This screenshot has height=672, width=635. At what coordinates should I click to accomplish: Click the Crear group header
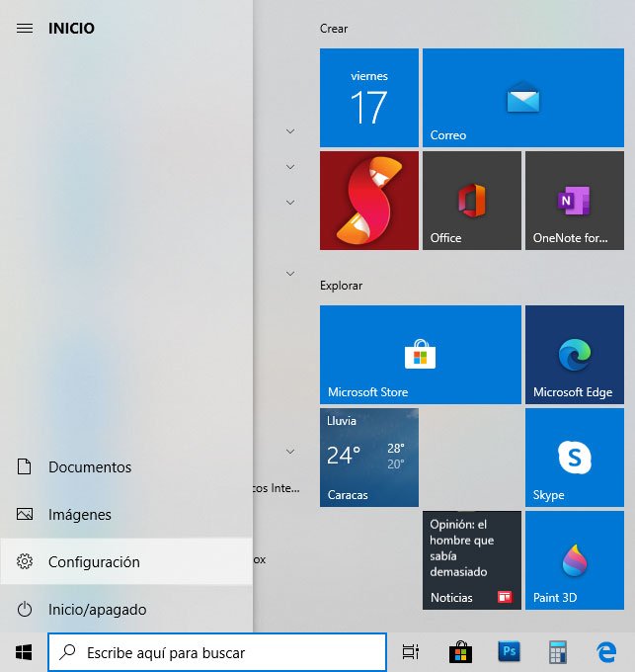pyautogui.click(x=334, y=29)
